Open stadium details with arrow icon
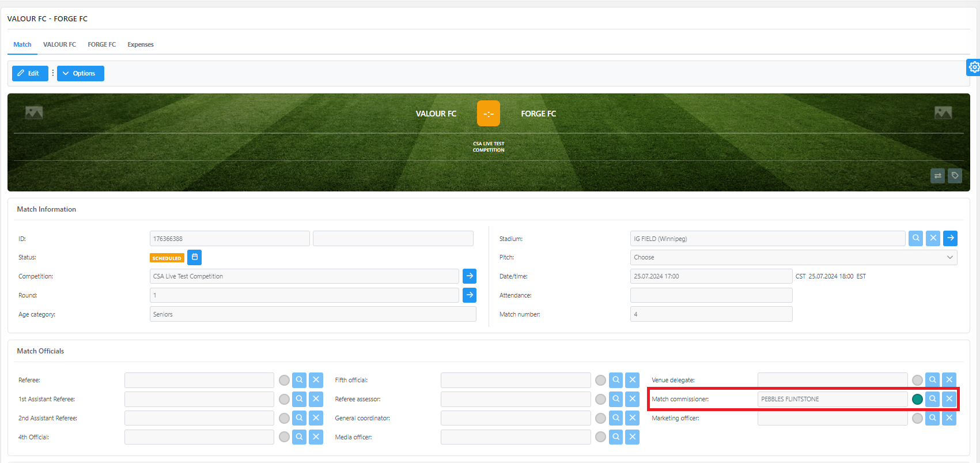The width and height of the screenshot is (980, 463). [951, 238]
